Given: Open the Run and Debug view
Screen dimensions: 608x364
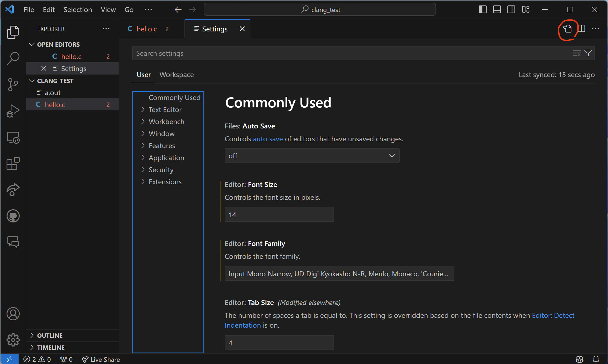Looking at the screenshot, I should pyautogui.click(x=13, y=111).
